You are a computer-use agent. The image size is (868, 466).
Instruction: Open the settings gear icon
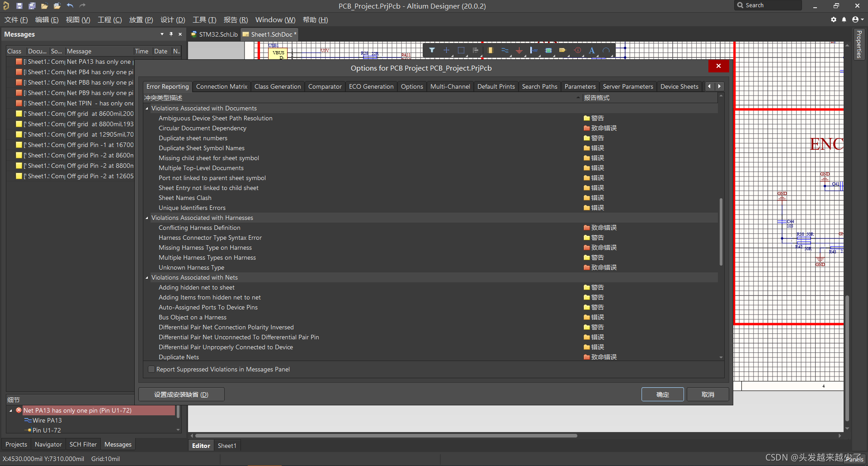click(x=833, y=19)
